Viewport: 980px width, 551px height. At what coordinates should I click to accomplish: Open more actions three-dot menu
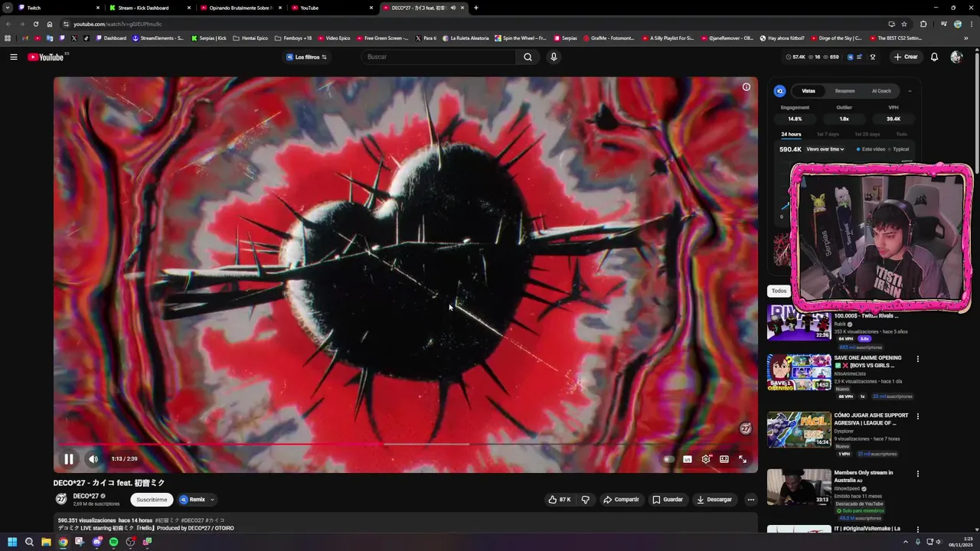tap(751, 500)
